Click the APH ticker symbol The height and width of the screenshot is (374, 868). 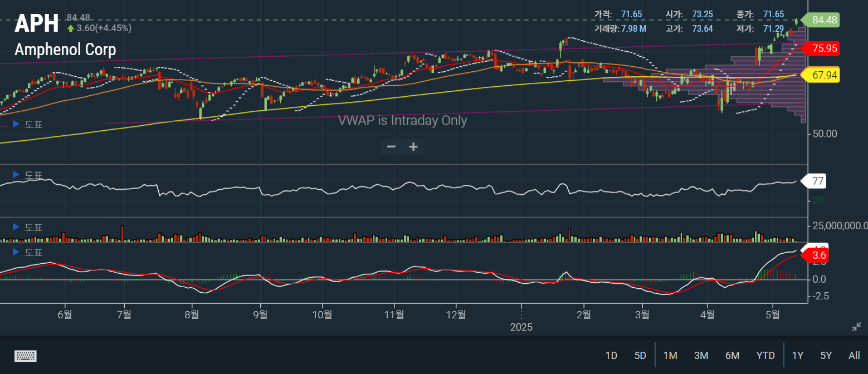[x=37, y=24]
